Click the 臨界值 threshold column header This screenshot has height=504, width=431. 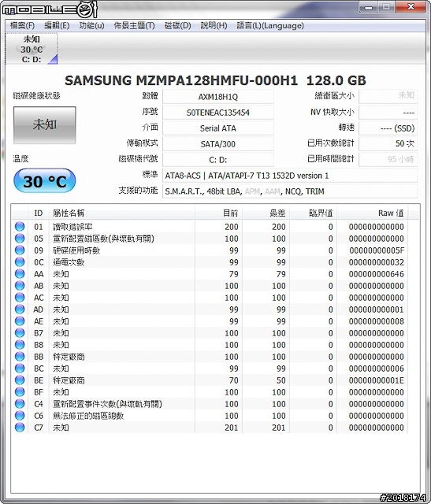(x=314, y=213)
